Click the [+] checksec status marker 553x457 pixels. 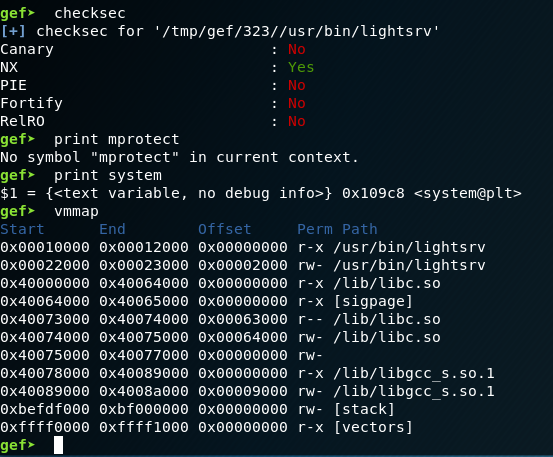pyautogui.click(x=13, y=31)
